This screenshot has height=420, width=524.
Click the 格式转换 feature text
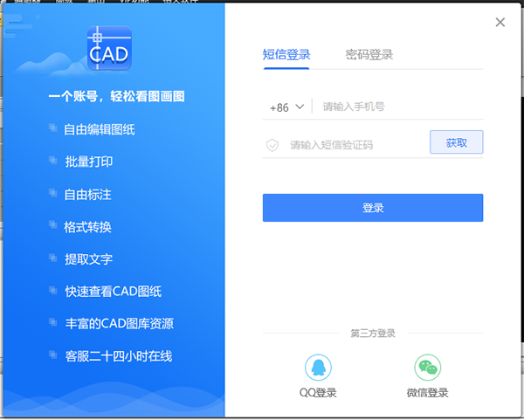point(87,227)
